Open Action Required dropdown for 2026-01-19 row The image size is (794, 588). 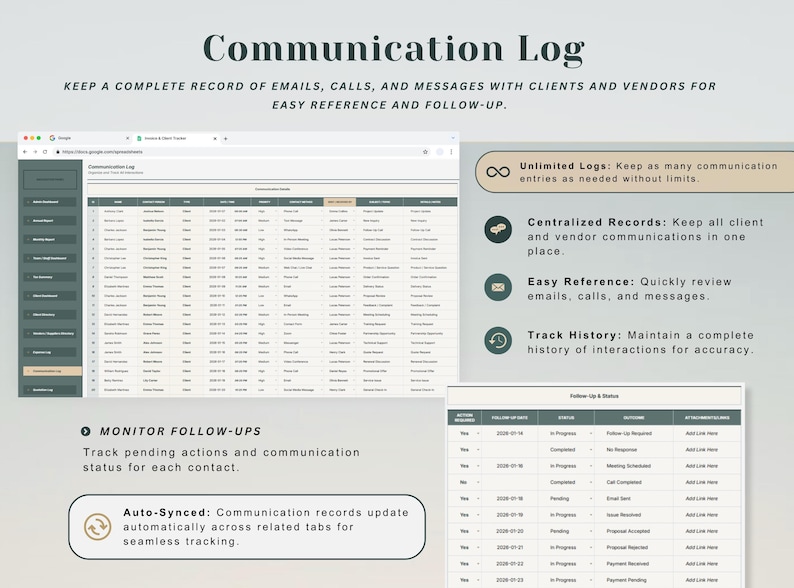[478, 515]
